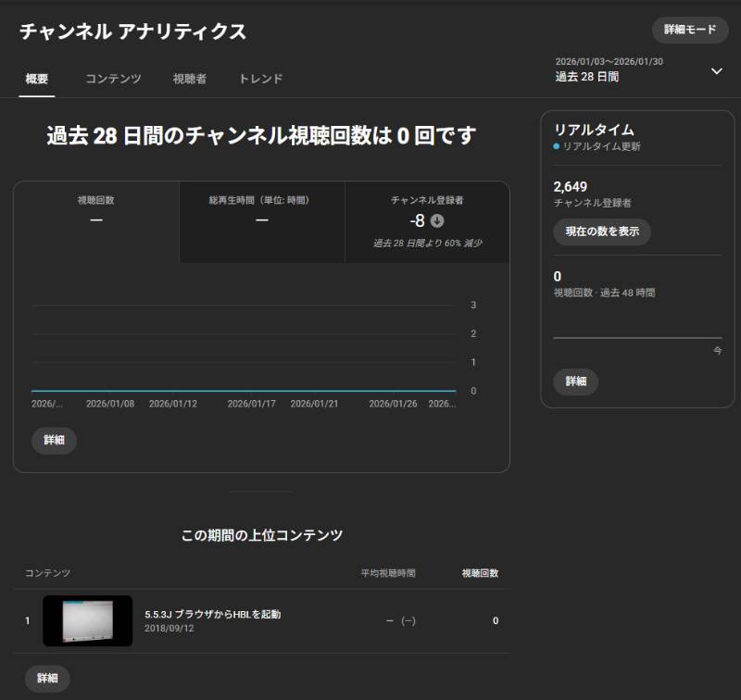Screen dimensions: 741x700
Task: Click 2026/01/17 chart axis label
Action: coord(251,404)
